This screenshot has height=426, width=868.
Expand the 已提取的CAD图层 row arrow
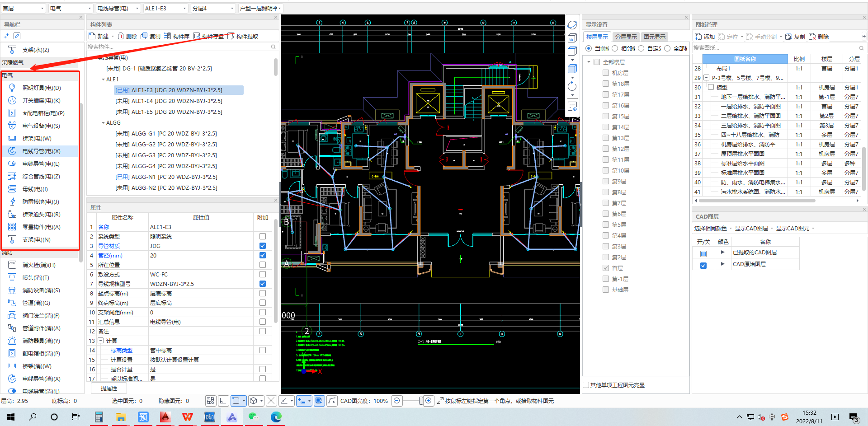[x=722, y=252]
